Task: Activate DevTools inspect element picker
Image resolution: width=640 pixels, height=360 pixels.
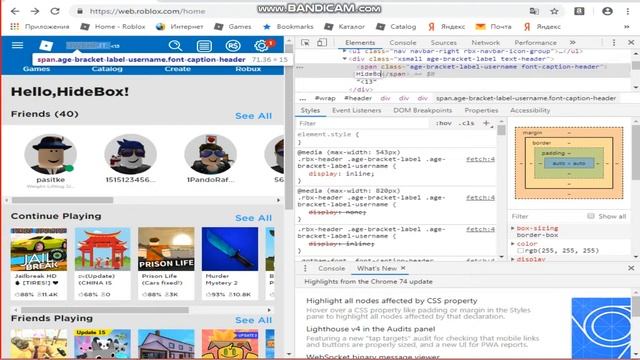Action: (305, 42)
